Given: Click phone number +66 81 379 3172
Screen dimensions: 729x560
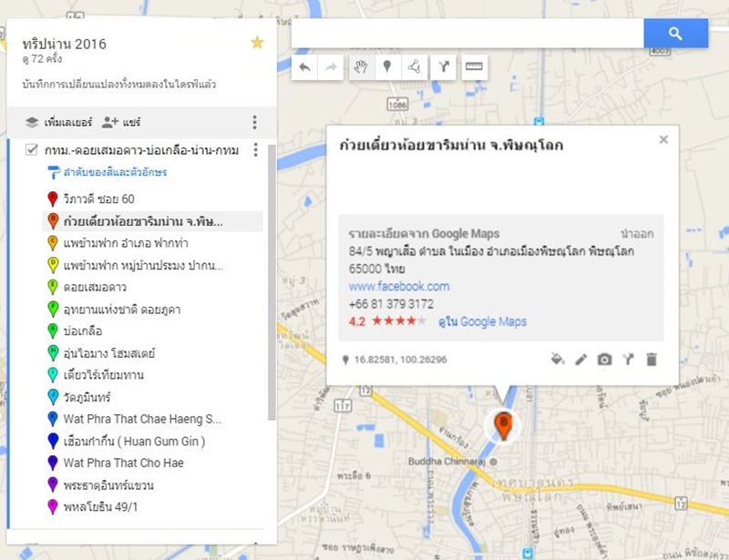Looking at the screenshot, I should (x=391, y=304).
